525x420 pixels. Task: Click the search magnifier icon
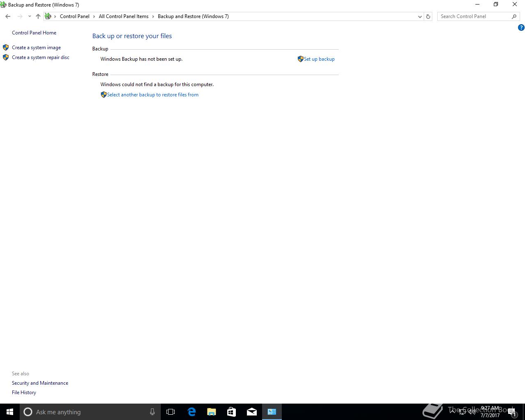514,16
